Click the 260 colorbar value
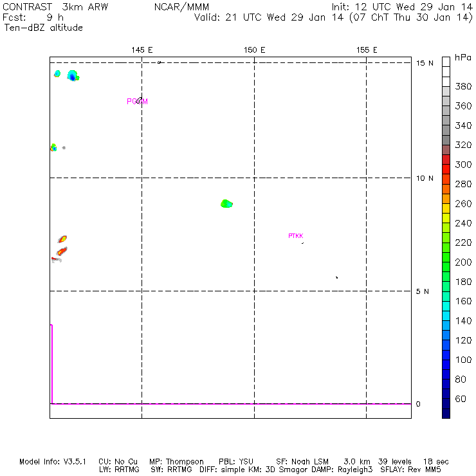 point(463,204)
